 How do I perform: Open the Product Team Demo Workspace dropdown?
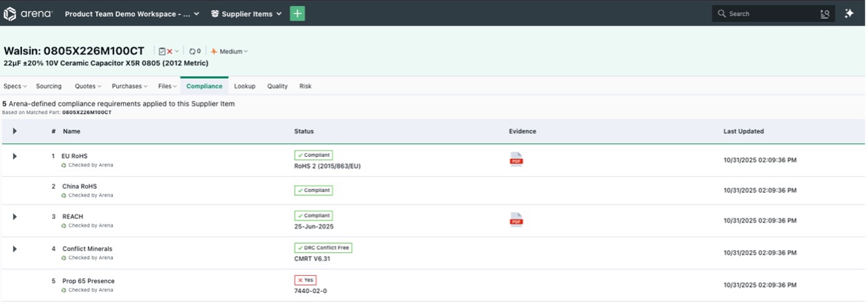[x=132, y=14]
